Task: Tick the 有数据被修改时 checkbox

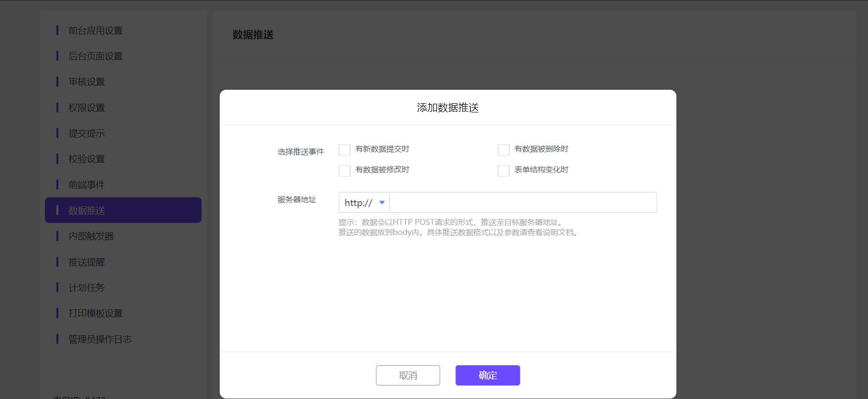Action: tap(344, 171)
